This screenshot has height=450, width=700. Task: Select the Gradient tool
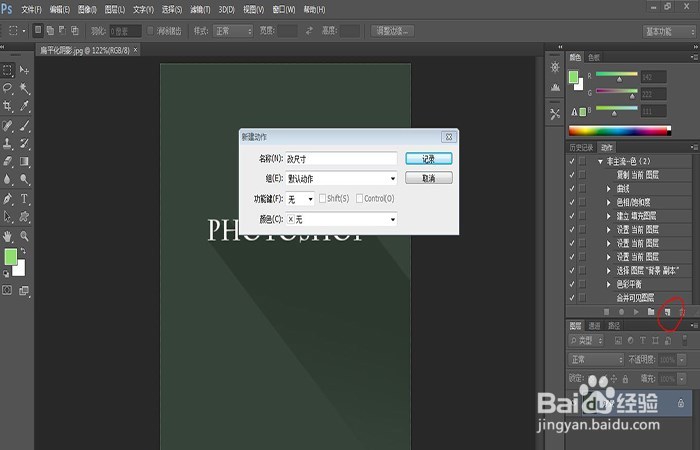click(x=24, y=161)
